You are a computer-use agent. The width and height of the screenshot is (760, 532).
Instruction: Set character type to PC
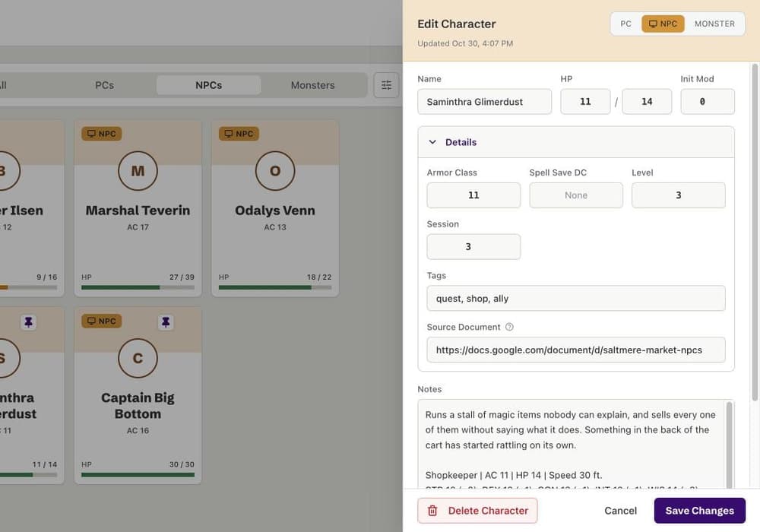pos(625,24)
